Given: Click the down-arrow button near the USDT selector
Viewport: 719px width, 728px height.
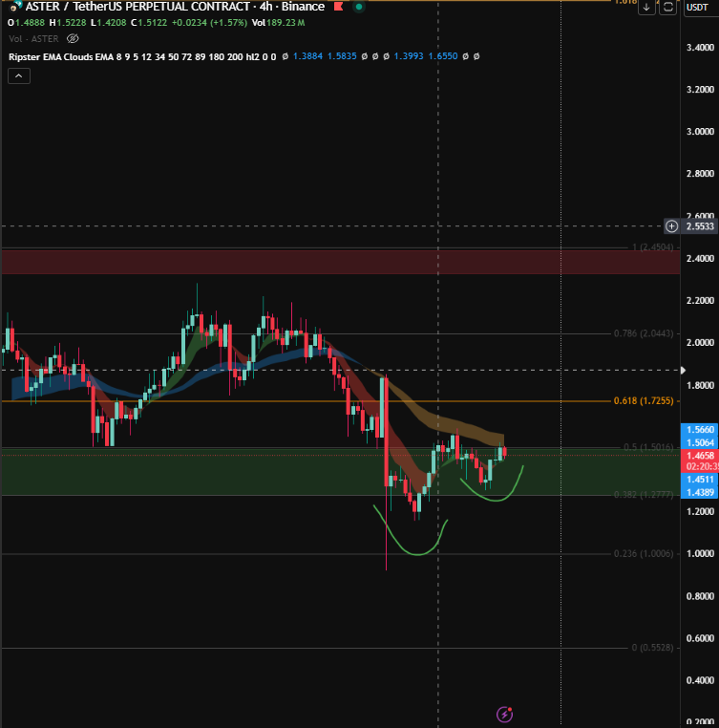Looking at the screenshot, I should 646,7.
